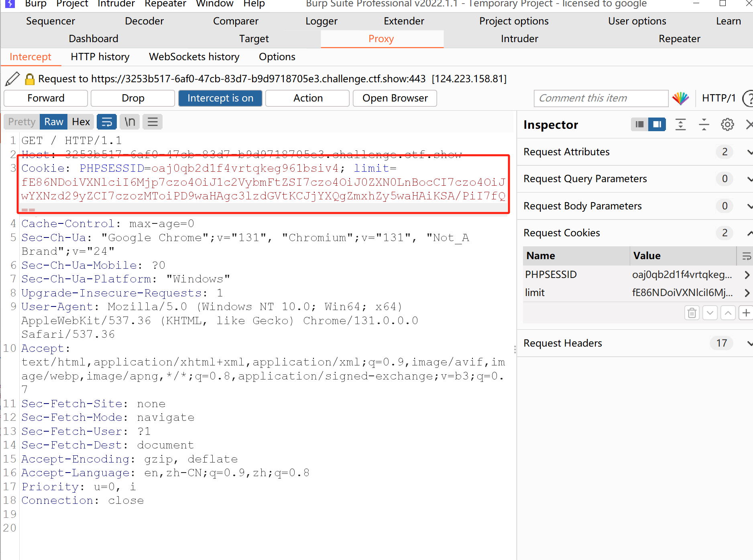Viewport: 753px width, 560px height.
Task: Switch editor to Hex view
Action: pos(81,122)
